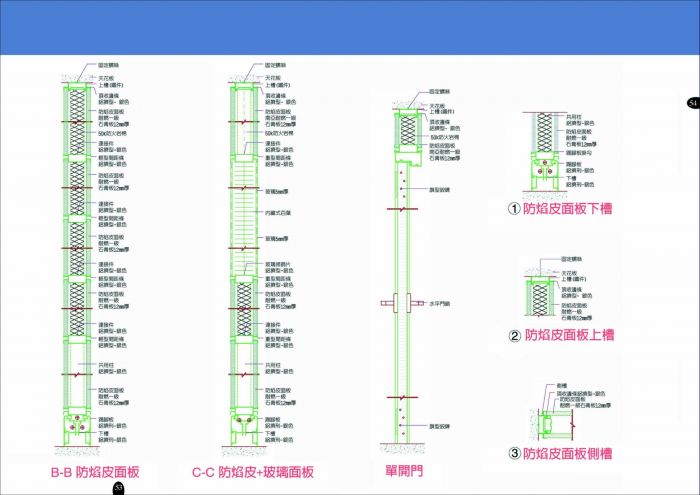Click the circled number 3 marker

pyautogui.click(x=515, y=453)
